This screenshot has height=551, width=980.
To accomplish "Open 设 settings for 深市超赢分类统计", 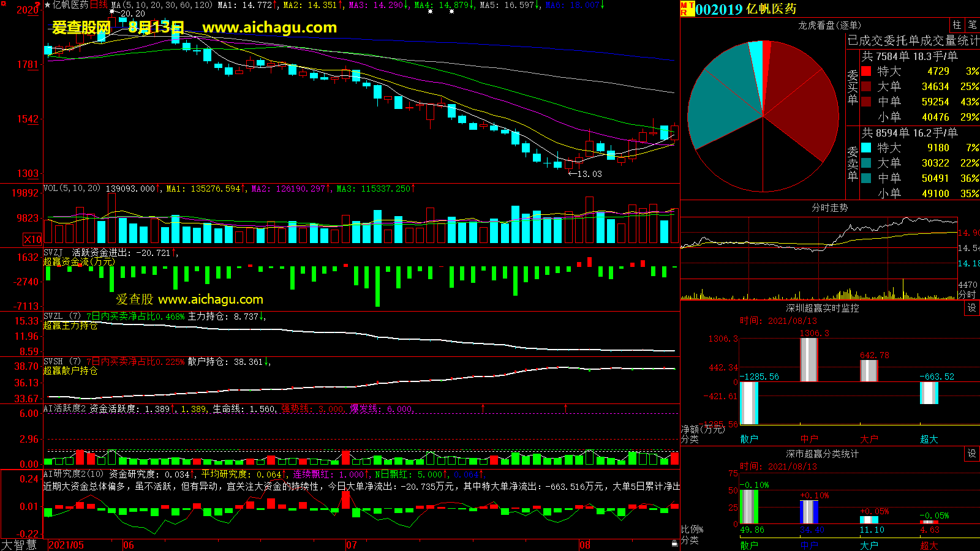I will click(971, 454).
